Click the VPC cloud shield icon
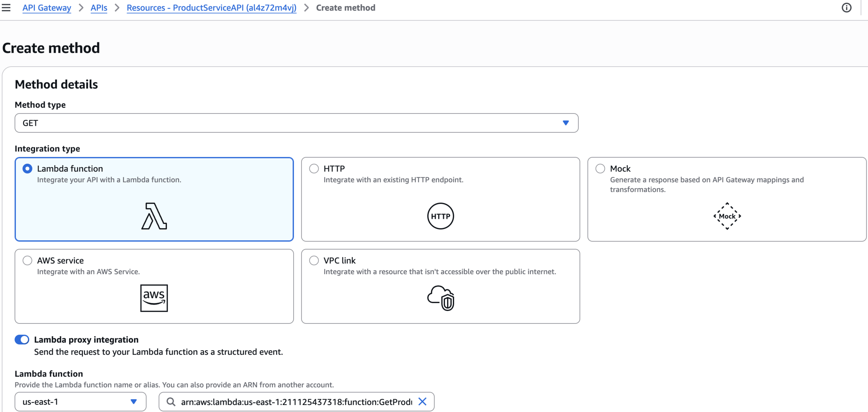 point(440,298)
